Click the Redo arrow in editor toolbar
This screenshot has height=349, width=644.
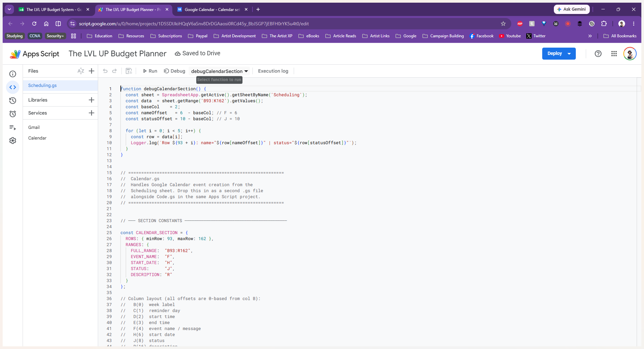click(114, 71)
